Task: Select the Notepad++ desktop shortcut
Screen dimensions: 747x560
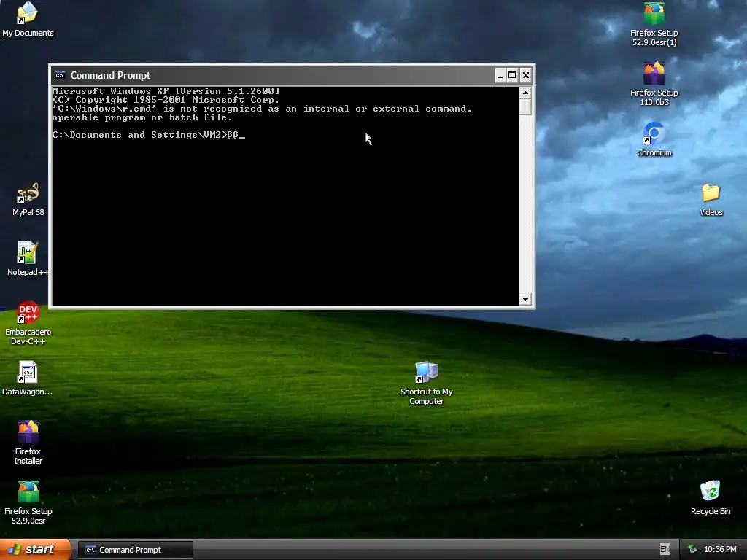Action: (28, 259)
